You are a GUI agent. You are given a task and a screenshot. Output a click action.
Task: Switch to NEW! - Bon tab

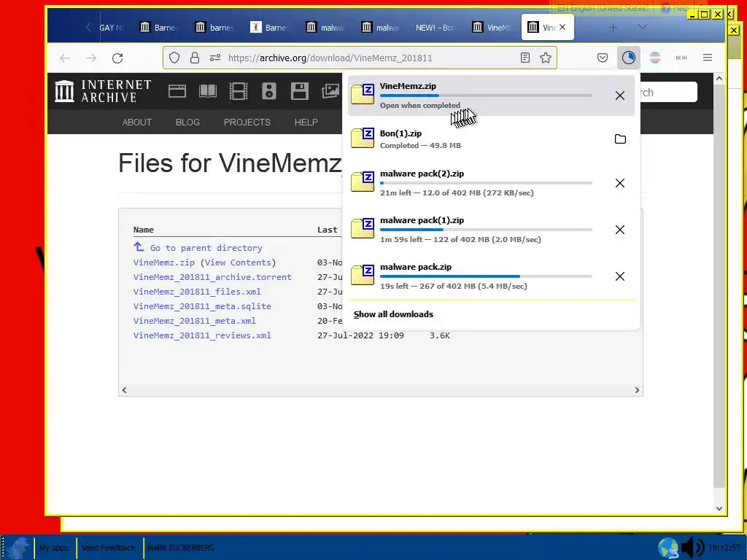click(436, 28)
